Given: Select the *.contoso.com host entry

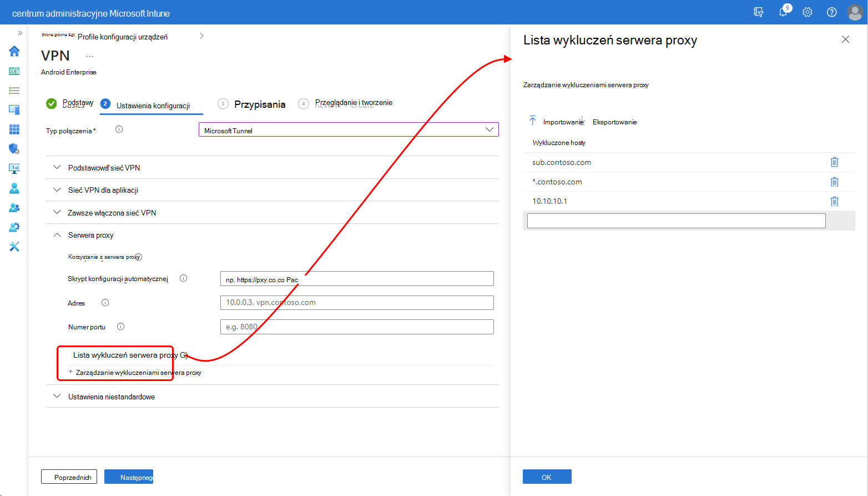Looking at the screenshot, I should tap(557, 182).
